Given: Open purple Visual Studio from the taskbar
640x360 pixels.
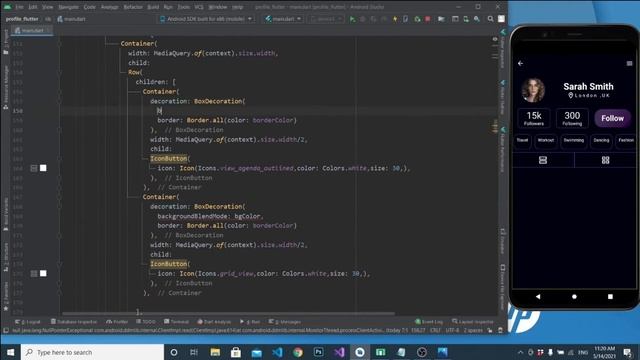Looking at the screenshot, I should pyautogui.click(x=339, y=352).
